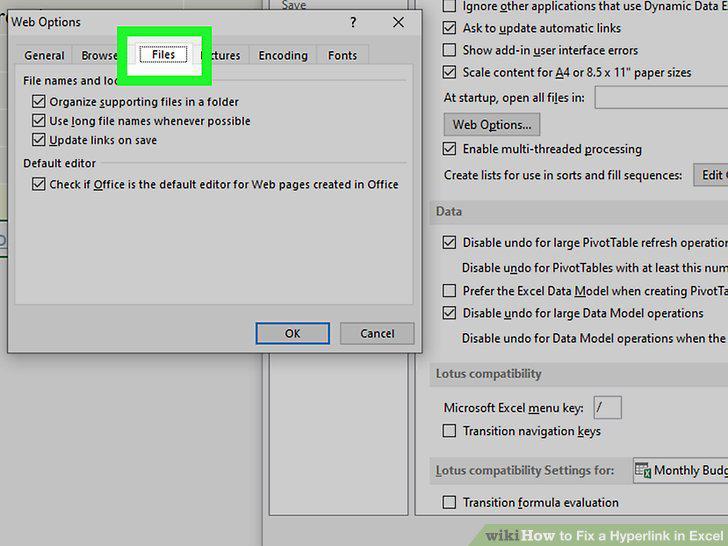This screenshot has height=546, width=728.
Task: Toggle Ask to update automatic links
Action: [449, 28]
